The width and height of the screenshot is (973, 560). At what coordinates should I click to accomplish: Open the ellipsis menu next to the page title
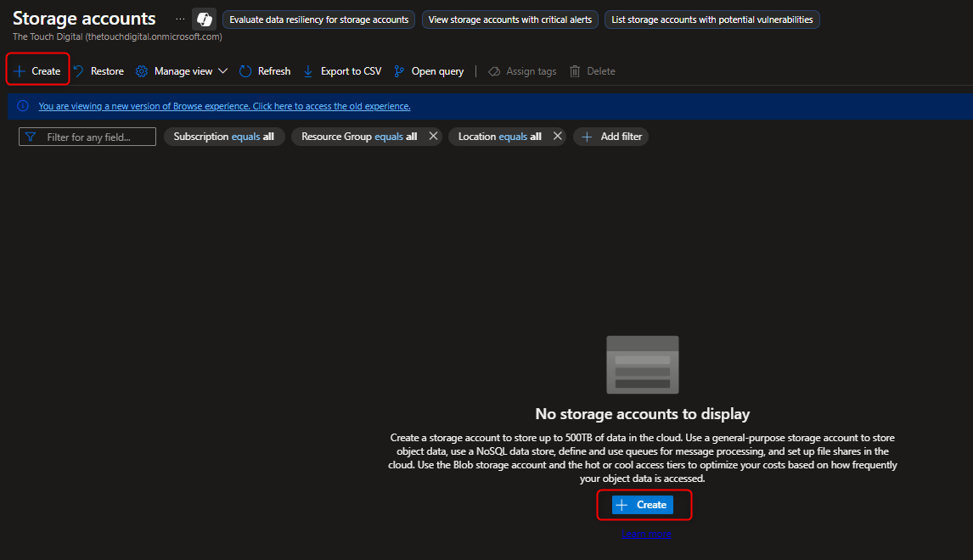pos(179,17)
